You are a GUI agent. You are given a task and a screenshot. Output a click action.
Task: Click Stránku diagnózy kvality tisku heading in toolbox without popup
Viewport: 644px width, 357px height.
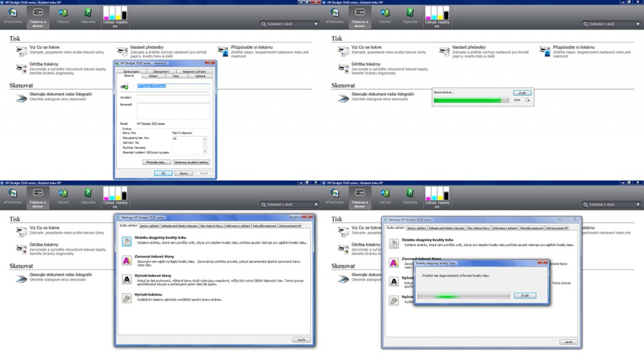(x=160, y=238)
